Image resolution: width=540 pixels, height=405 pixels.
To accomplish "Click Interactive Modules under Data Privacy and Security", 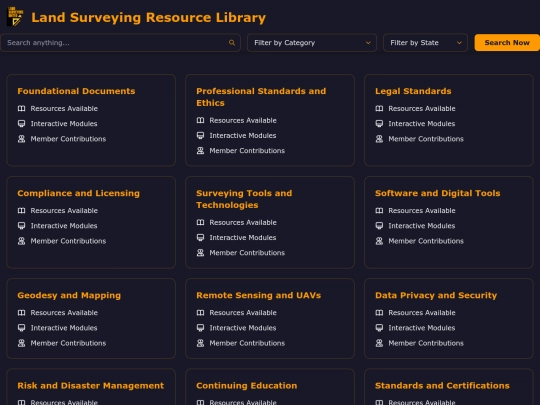I will click(422, 328).
